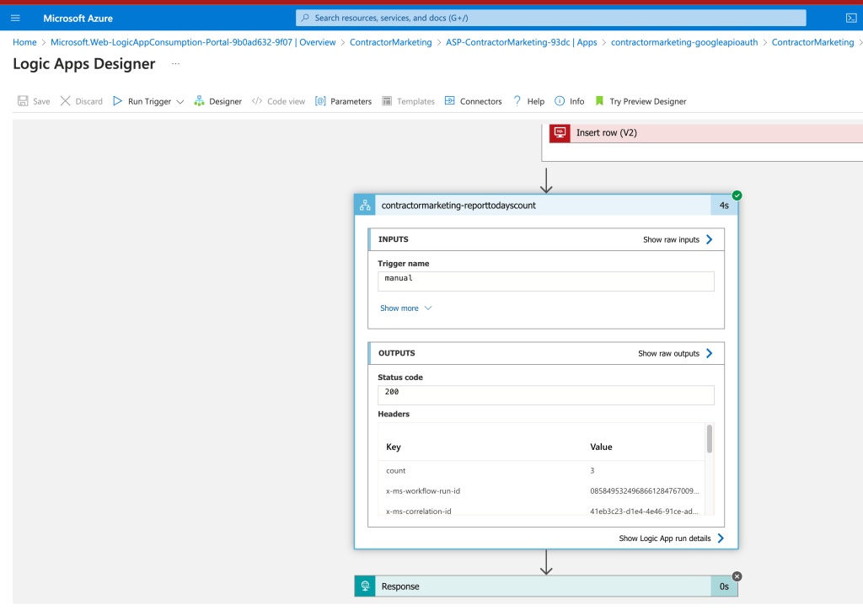Open ASP-ContractorMarketing-93dc Apps breadcrumb

click(x=521, y=42)
